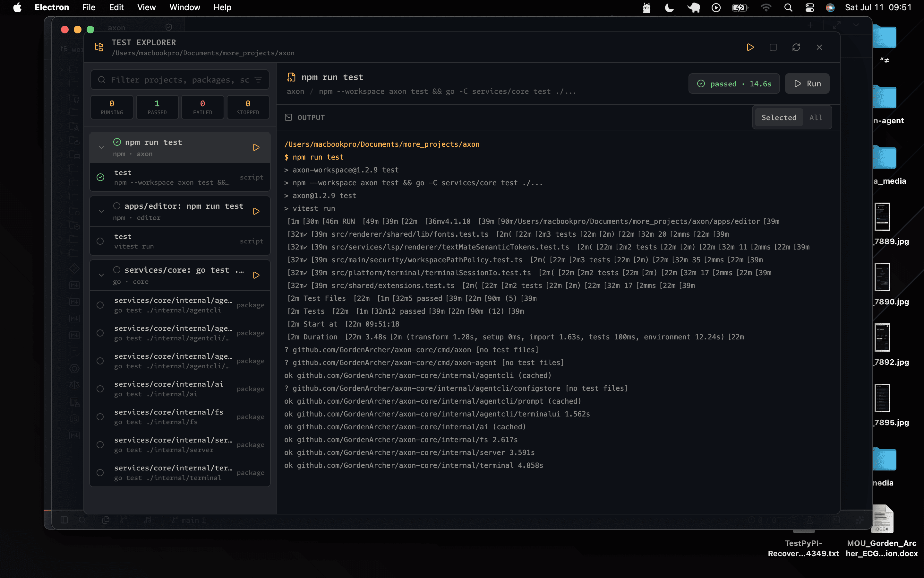Click output line 'internal/terminal 4.858s'
The width and height of the screenshot is (924, 578).
click(x=414, y=465)
